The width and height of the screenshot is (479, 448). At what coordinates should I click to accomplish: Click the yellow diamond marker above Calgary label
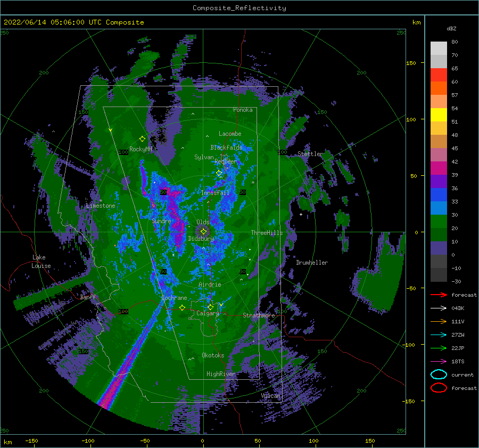[210, 307]
